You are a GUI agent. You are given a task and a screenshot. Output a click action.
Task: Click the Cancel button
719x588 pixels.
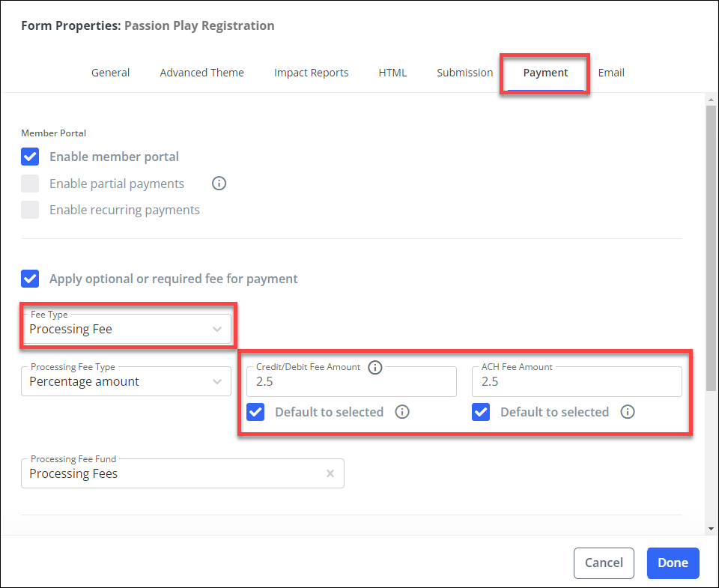(x=604, y=563)
